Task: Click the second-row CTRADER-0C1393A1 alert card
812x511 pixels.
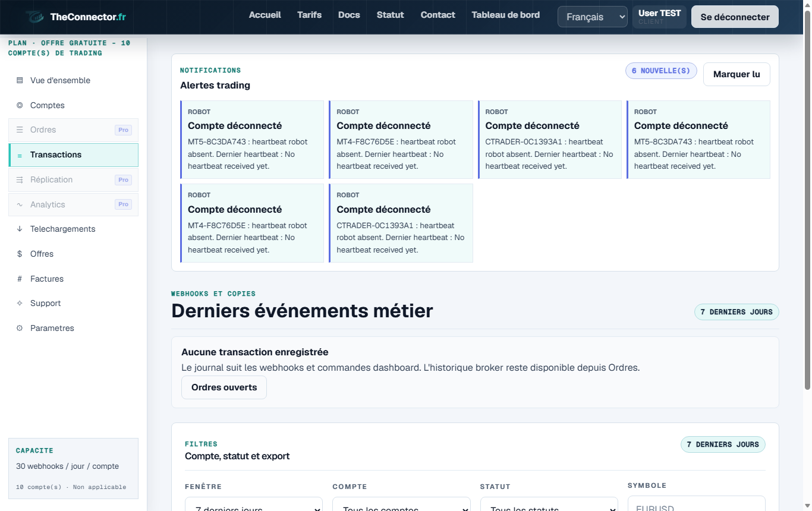Action: tap(401, 223)
